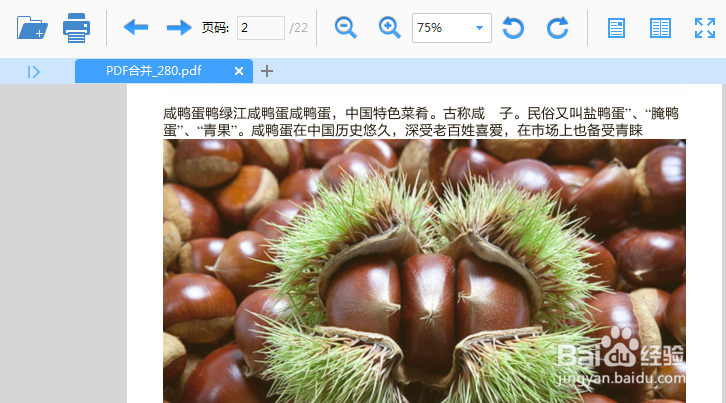Zoom in using the plus magnifier

[x=389, y=28]
